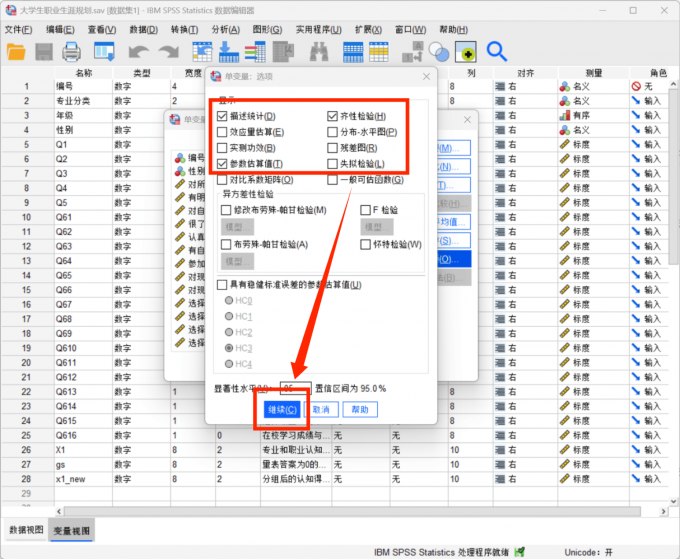This screenshot has width=680, height=559.
Task: Click the Print toolbar icon
Action: (72, 51)
